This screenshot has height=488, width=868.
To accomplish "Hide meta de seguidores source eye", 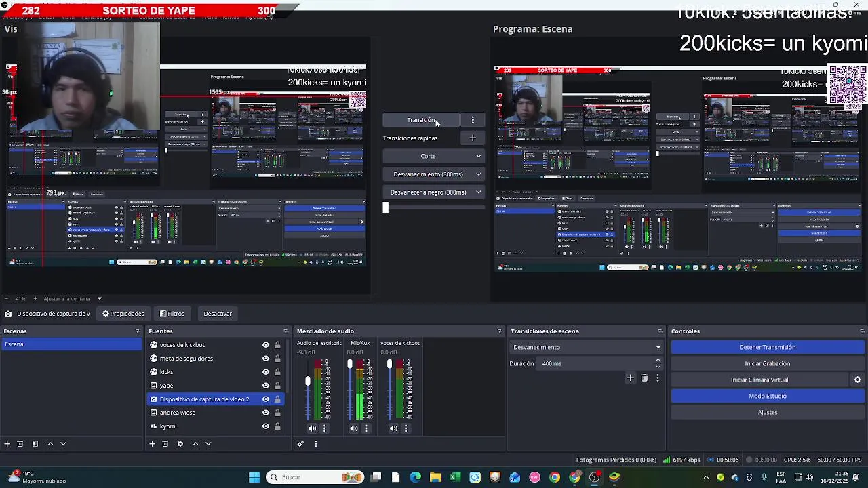I will 266,359.
